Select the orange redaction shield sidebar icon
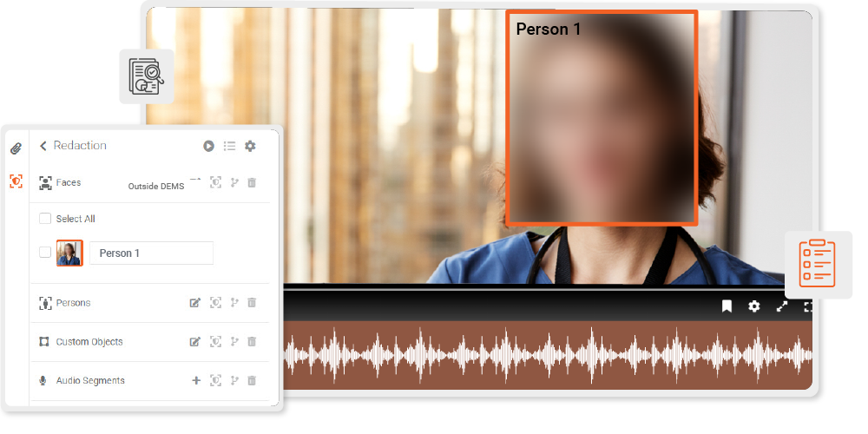The image size is (868, 434). [x=16, y=181]
